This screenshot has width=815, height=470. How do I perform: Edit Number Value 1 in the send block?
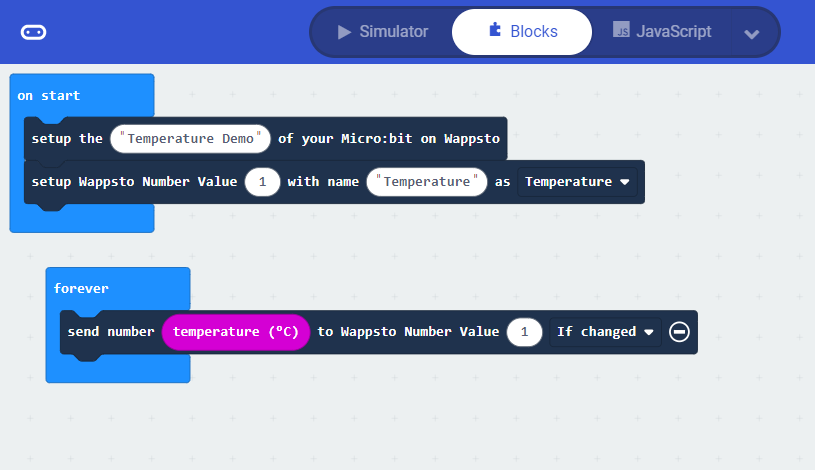tap(524, 332)
